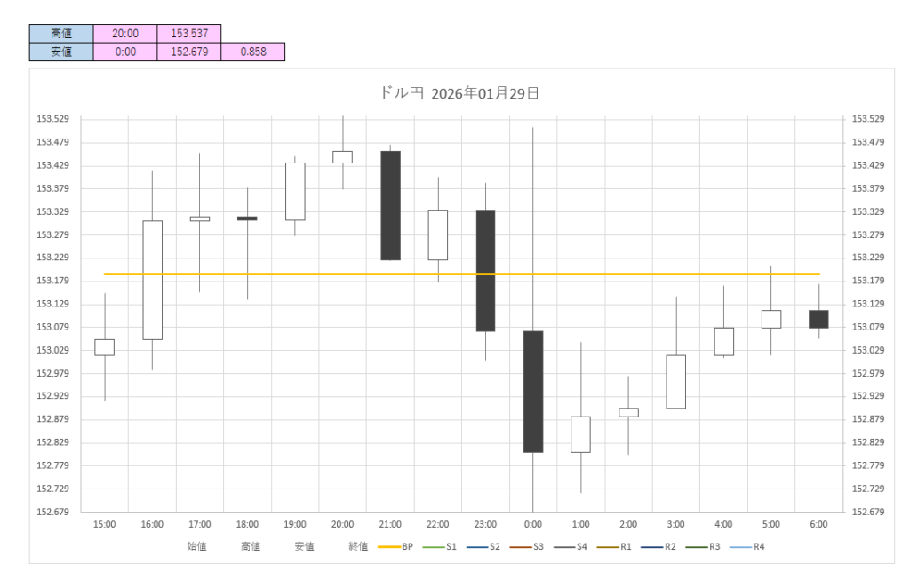Click the cell containing 153.537
Viewport: 910px width, 588px height.
click(188, 33)
